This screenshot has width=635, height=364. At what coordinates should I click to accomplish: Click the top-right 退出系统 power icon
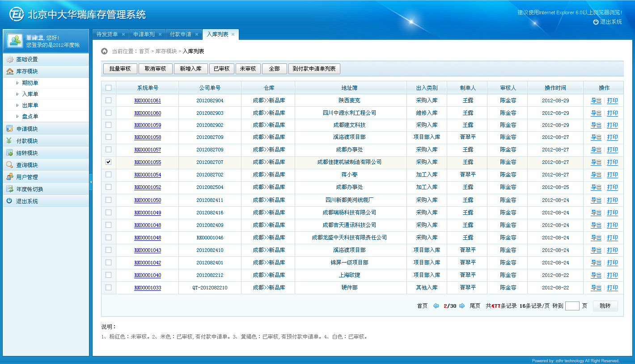596,22
